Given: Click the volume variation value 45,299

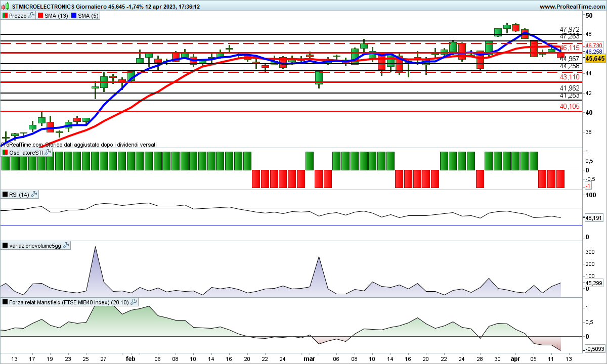Looking at the screenshot, I should coord(593,283).
